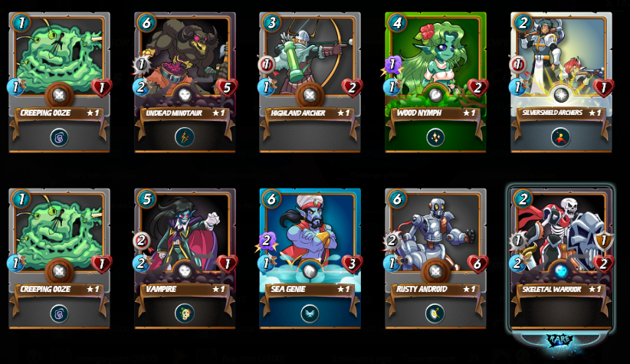Click the Sea Genie mana cost badge

tap(271, 198)
